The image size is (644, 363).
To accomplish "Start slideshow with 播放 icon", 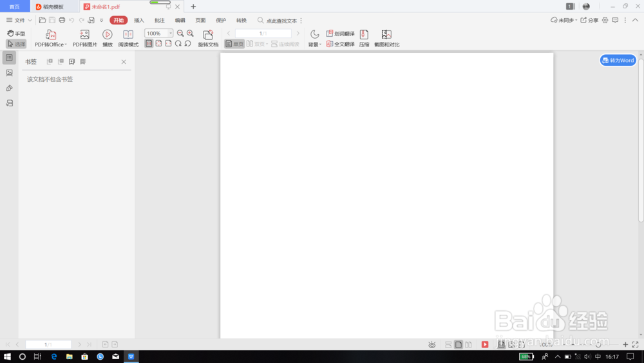I will [107, 38].
